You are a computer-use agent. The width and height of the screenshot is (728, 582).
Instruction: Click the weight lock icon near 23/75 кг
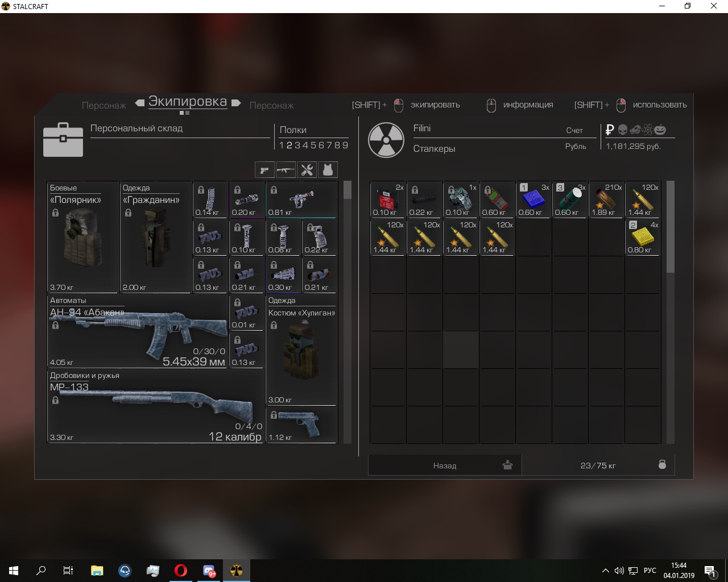pos(662,464)
